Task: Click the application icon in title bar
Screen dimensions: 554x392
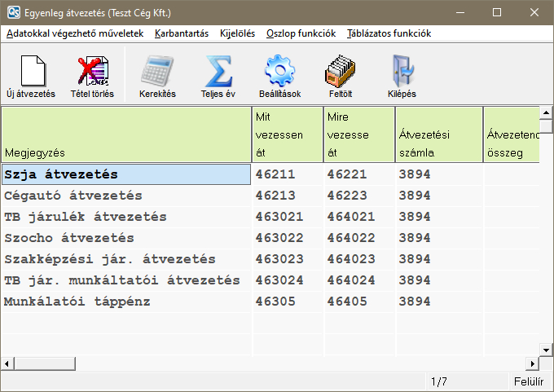Action: tap(14, 12)
